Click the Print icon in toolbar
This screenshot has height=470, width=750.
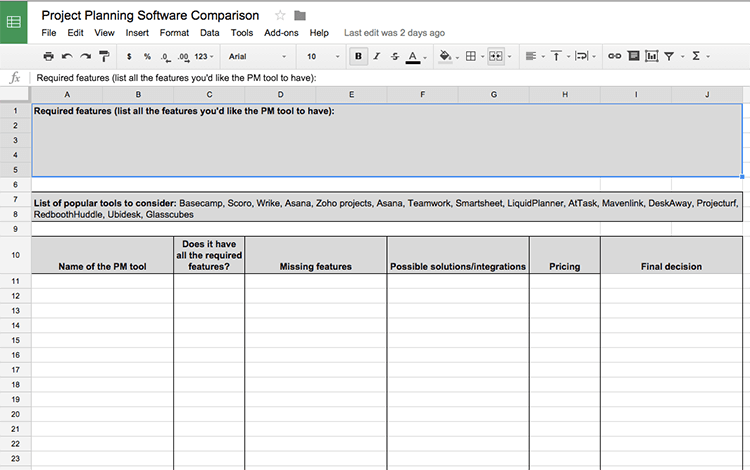(x=48, y=56)
